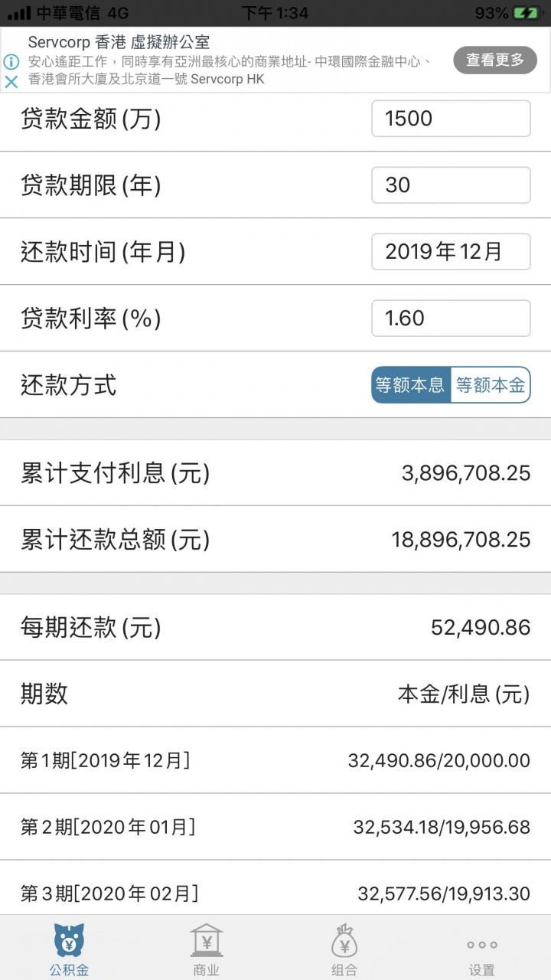Edit the 贷款期限 field showing 30

[x=451, y=185]
